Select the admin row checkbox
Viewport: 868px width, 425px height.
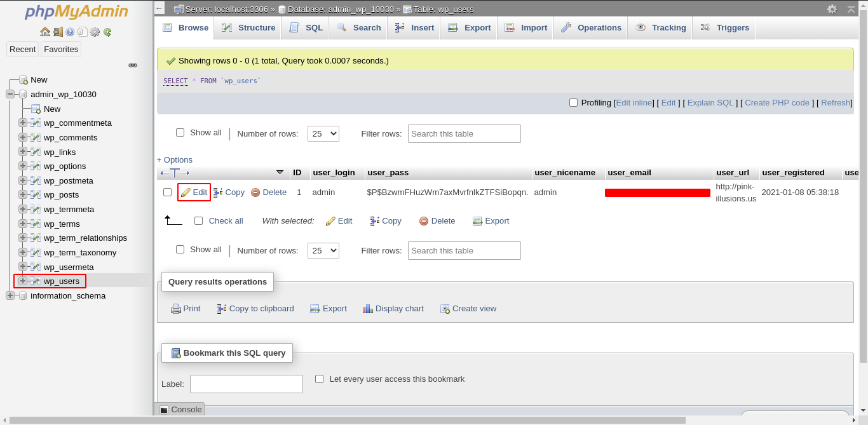[168, 192]
